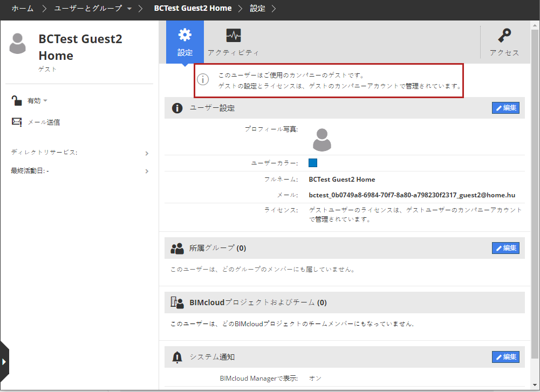The width and height of the screenshot is (540, 392).
Task: Expand the ディレクトリサービス row chevron
Action: click(147, 154)
